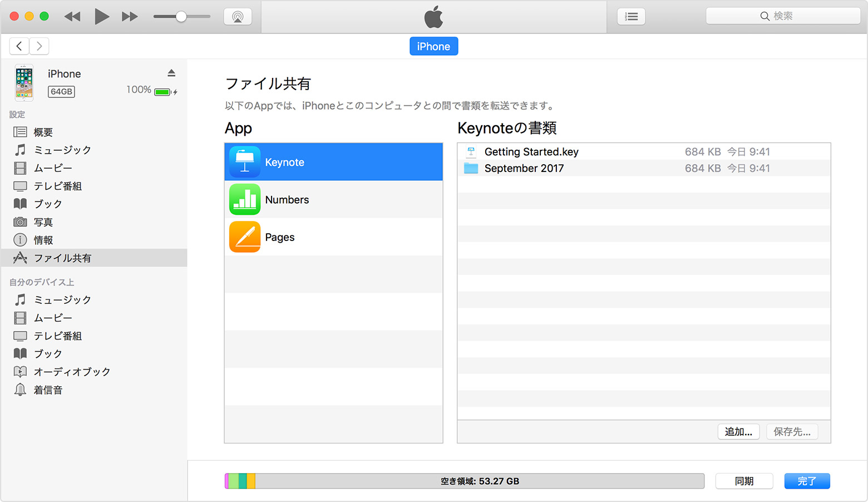The height and width of the screenshot is (502, 868).
Task: Open テレビ番組 under 自分のデバイス上
Action: (93, 336)
